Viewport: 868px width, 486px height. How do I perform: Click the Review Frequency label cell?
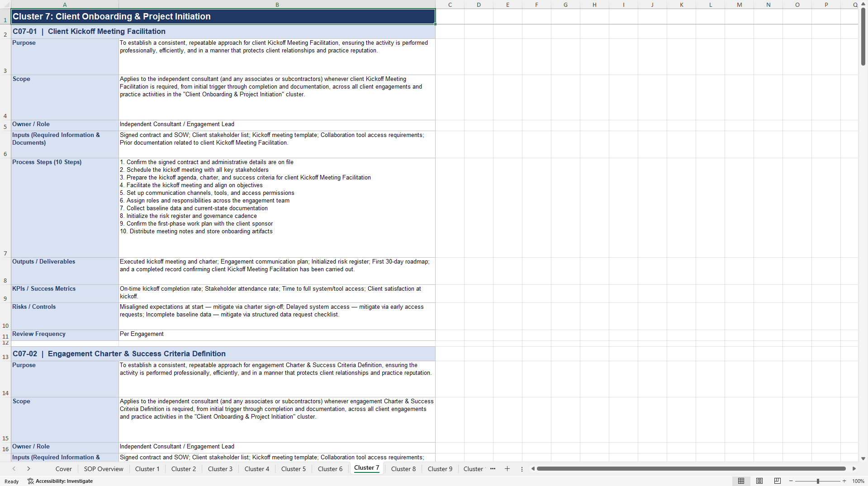coord(65,335)
